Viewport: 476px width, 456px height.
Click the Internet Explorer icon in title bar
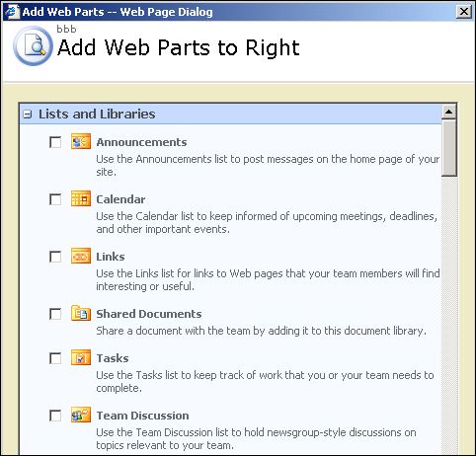point(12,12)
